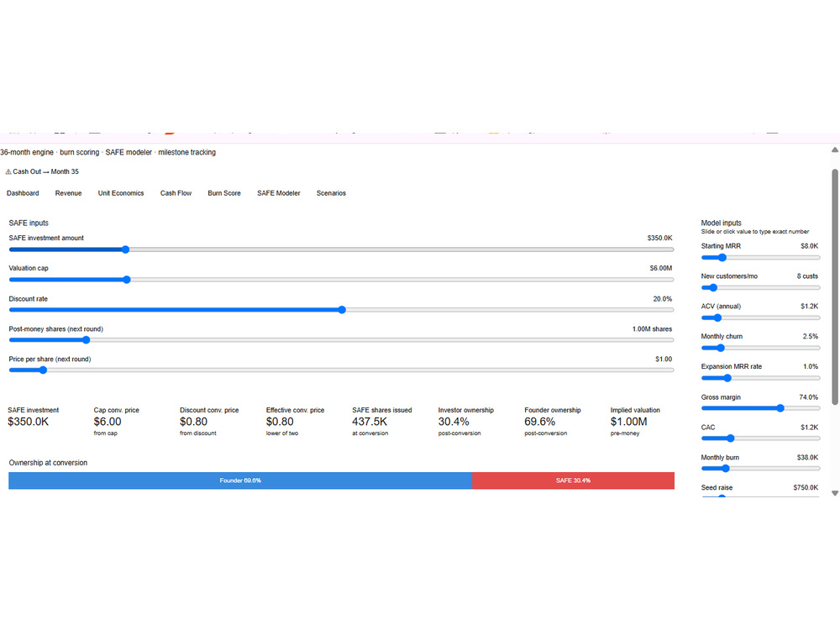Click the 20.0% Discount rate value
The height and width of the screenshot is (630, 840).
point(662,299)
